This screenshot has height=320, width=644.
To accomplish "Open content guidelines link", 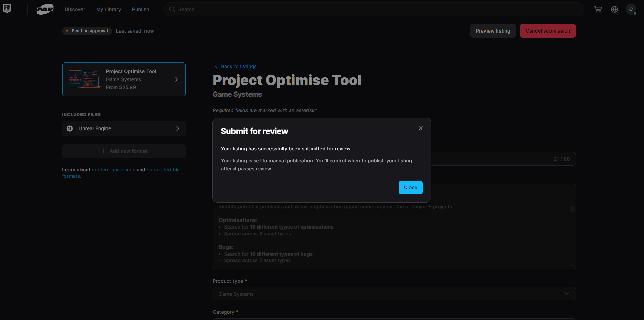I will 113,170.
